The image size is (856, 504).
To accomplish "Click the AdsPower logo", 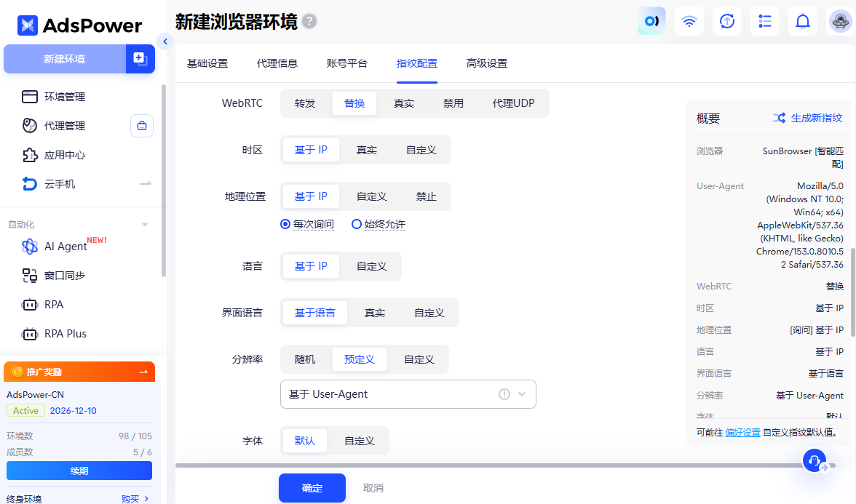I will coord(80,25).
